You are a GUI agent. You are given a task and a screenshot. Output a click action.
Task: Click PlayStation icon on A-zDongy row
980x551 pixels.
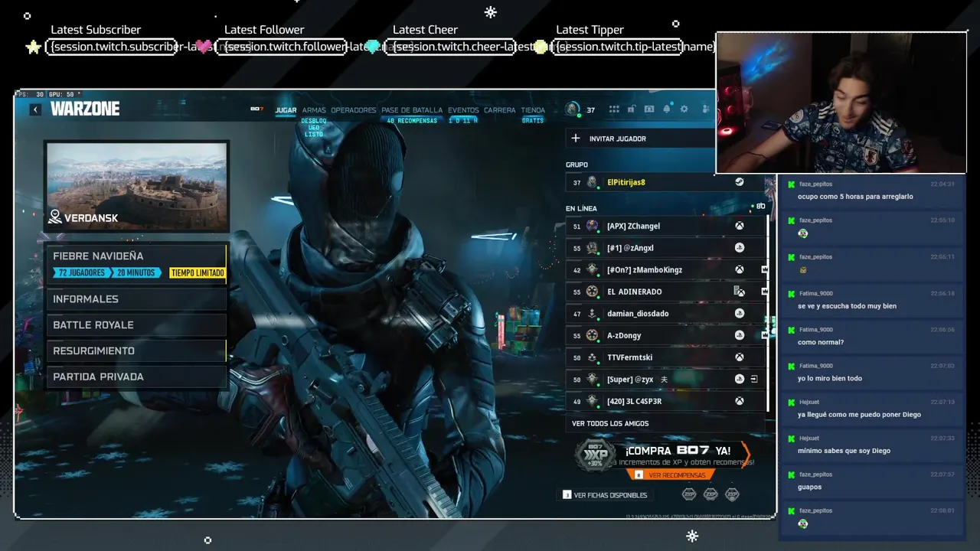point(740,335)
